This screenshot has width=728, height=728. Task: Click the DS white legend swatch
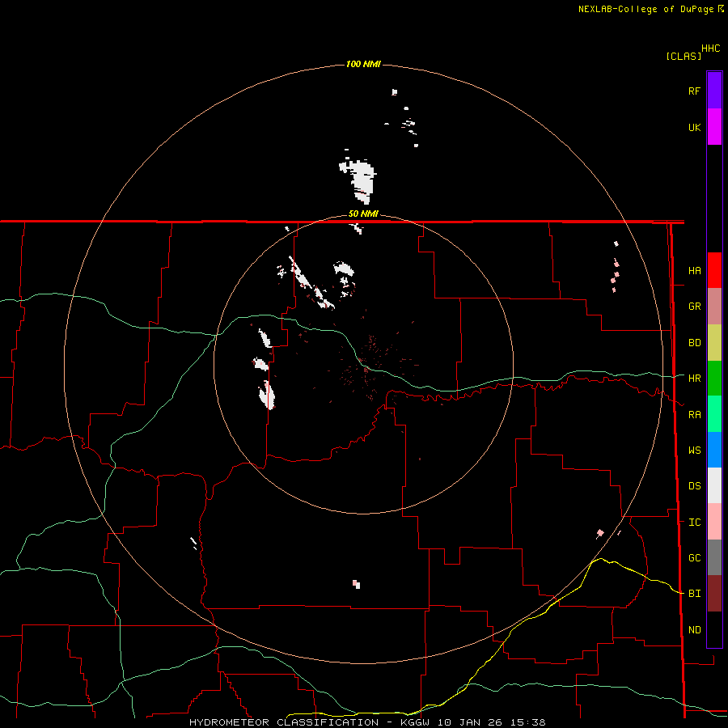[714, 485]
